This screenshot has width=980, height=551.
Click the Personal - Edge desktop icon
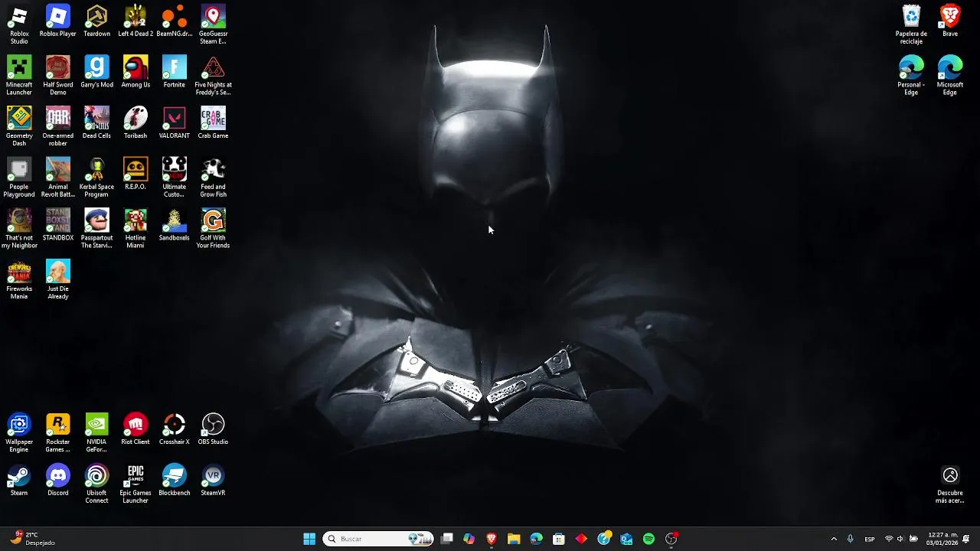point(911,76)
